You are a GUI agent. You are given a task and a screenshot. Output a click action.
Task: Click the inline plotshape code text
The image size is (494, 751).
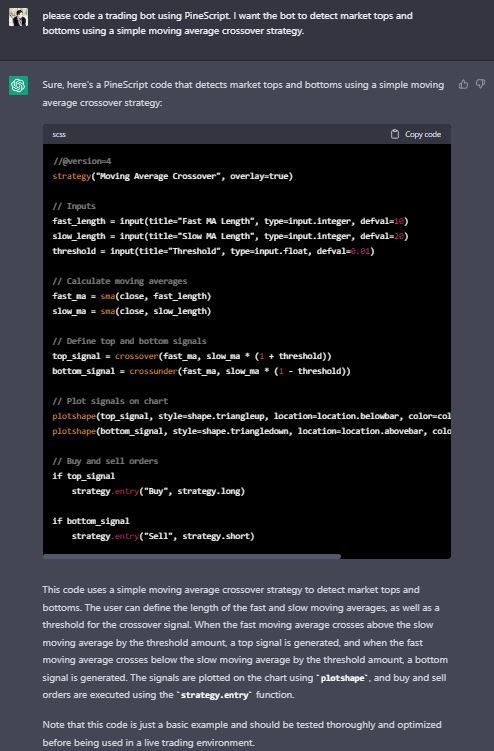[343, 678]
